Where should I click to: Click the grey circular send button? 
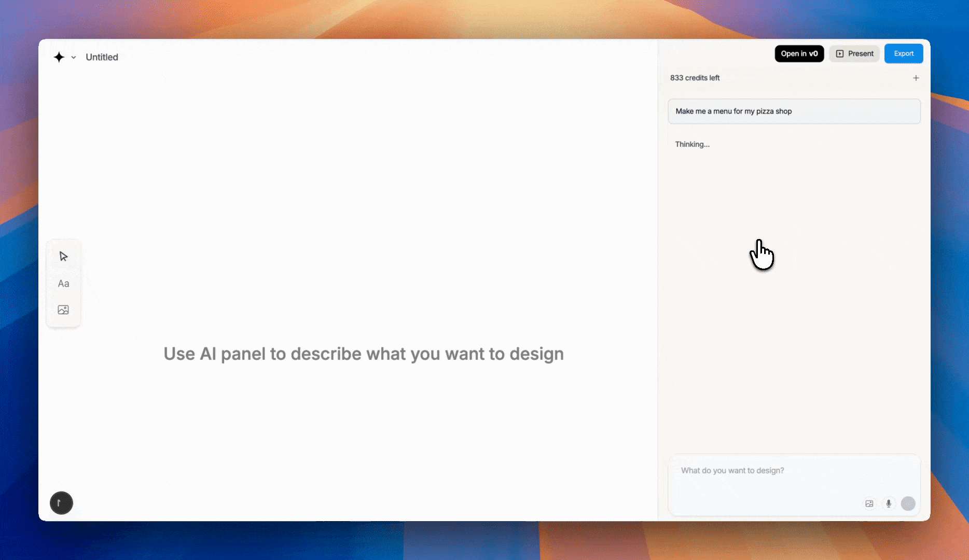908,503
